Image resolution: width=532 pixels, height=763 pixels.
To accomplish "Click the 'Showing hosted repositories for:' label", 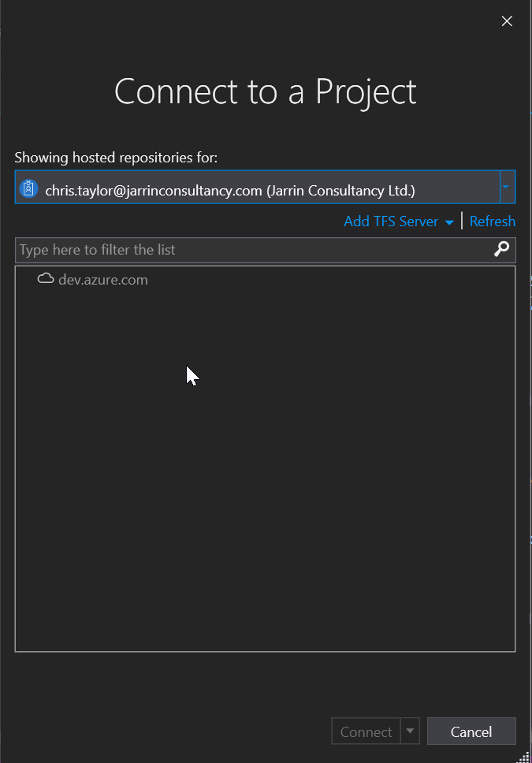I will [x=116, y=158].
